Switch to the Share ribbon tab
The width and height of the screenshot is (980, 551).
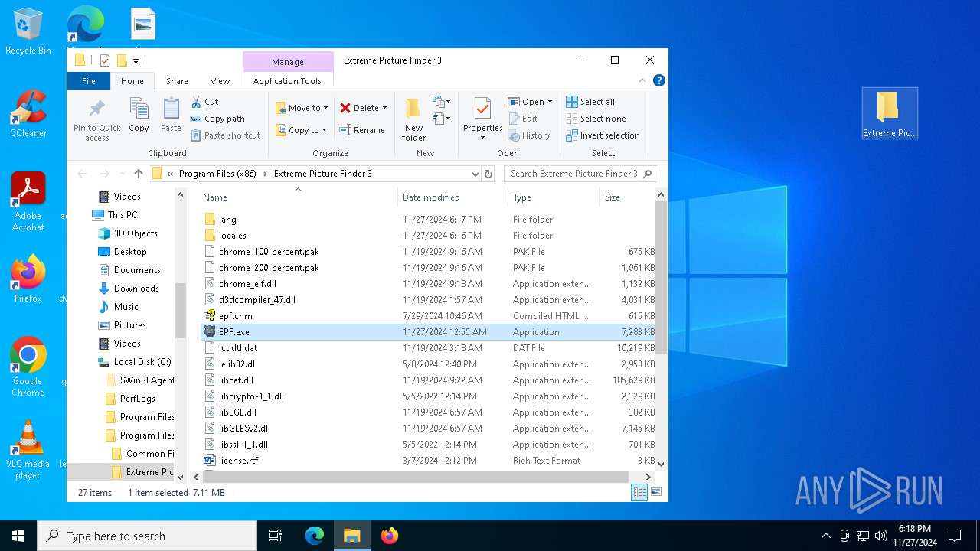pyautogui.click(x=177, y=80)
